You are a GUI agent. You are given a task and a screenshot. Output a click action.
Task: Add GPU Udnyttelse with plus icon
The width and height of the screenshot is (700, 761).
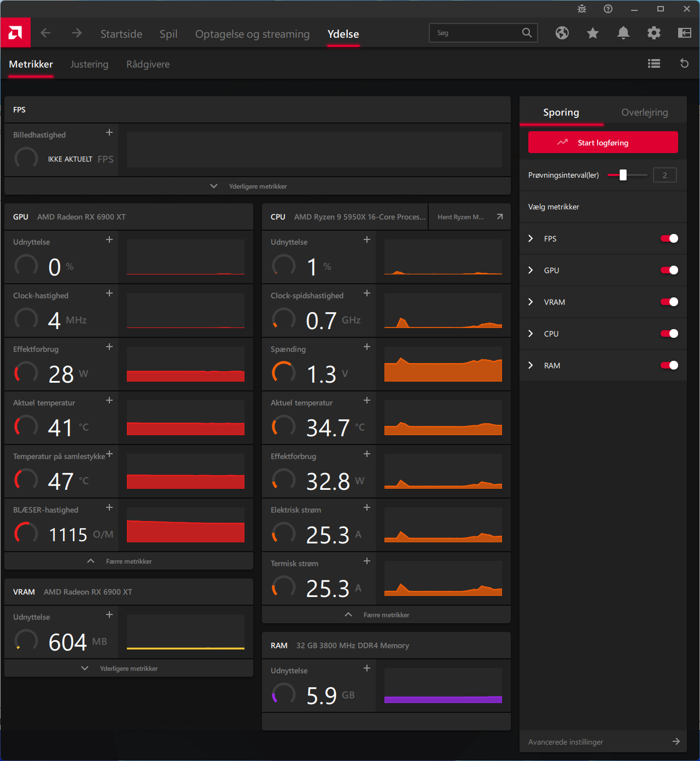pos(109,239)
